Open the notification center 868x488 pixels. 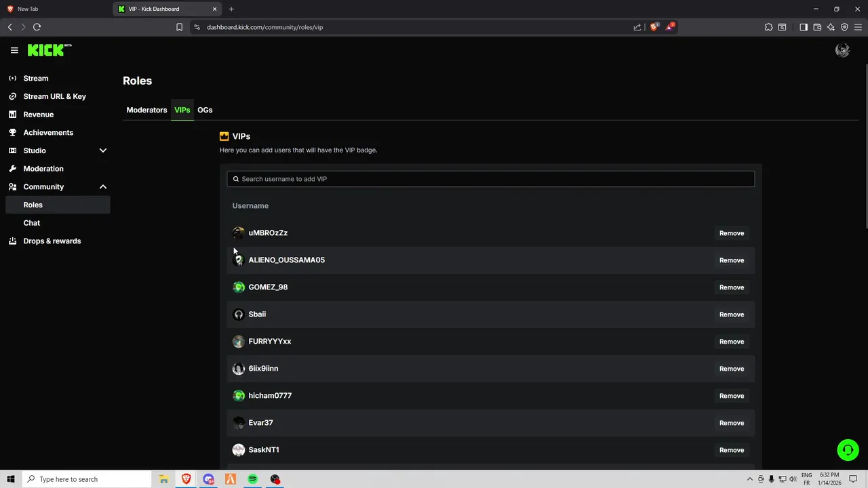(854, 479)
